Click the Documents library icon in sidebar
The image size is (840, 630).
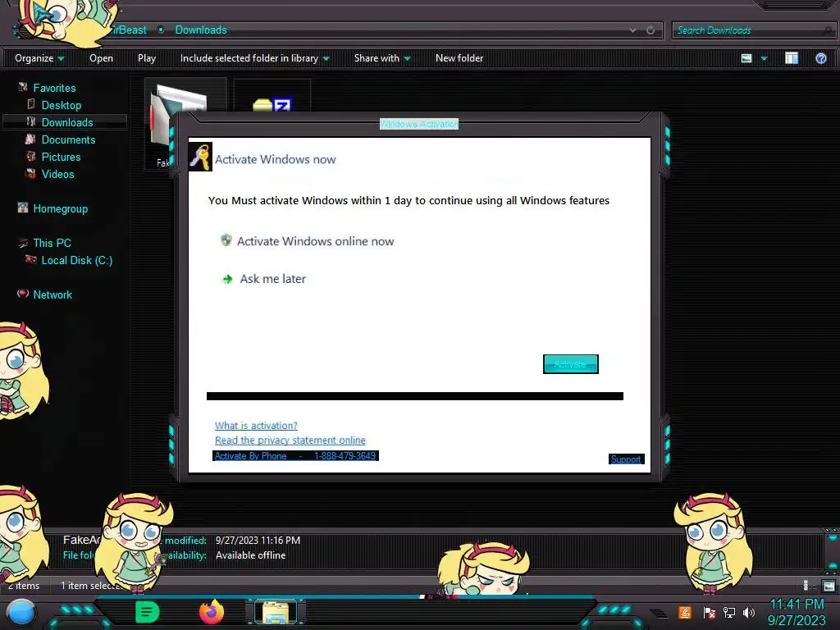coord(30,139)
